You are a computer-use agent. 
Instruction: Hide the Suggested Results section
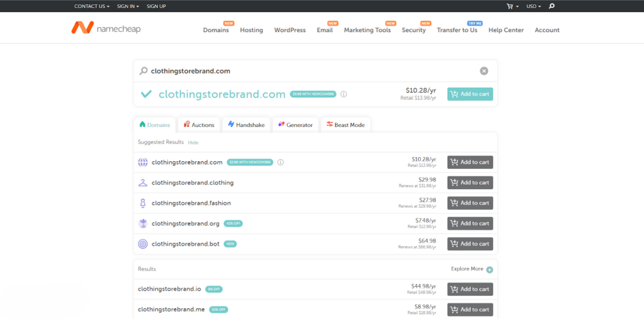pos(193,143)
